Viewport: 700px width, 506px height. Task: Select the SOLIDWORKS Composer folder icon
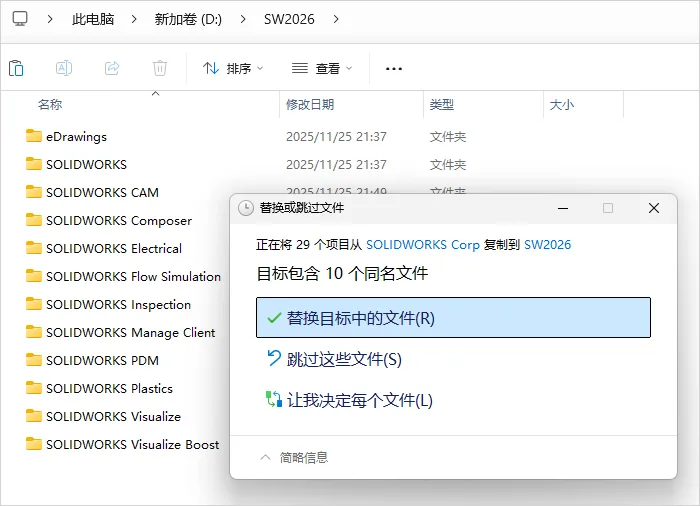(x=34, y=220)
